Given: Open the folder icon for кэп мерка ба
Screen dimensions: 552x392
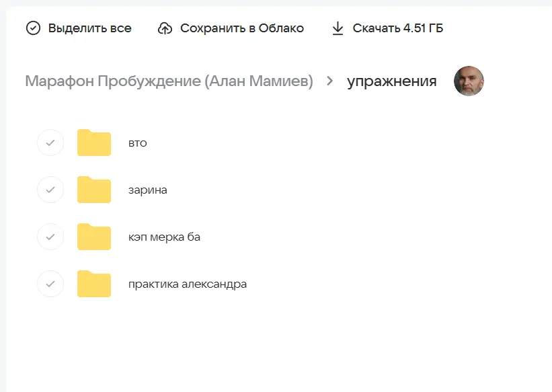Looking at the screenshot, I should (x=93, y=237).
